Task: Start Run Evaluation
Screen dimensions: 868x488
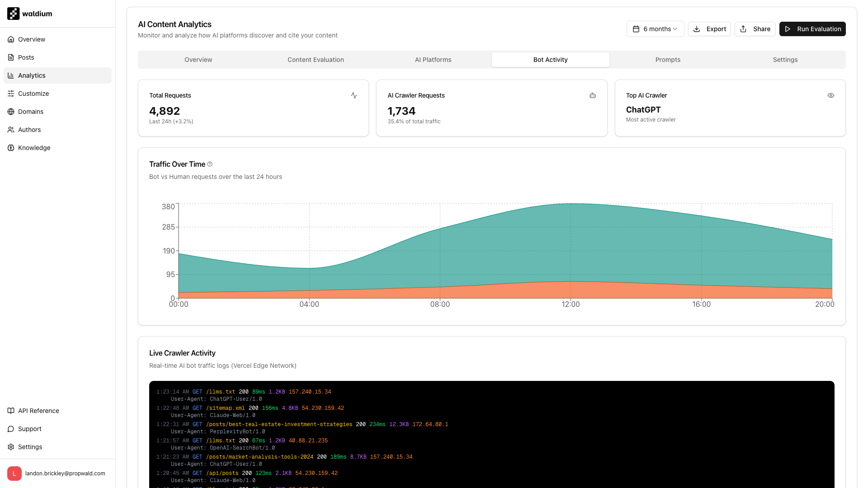Action: (812, 29)
